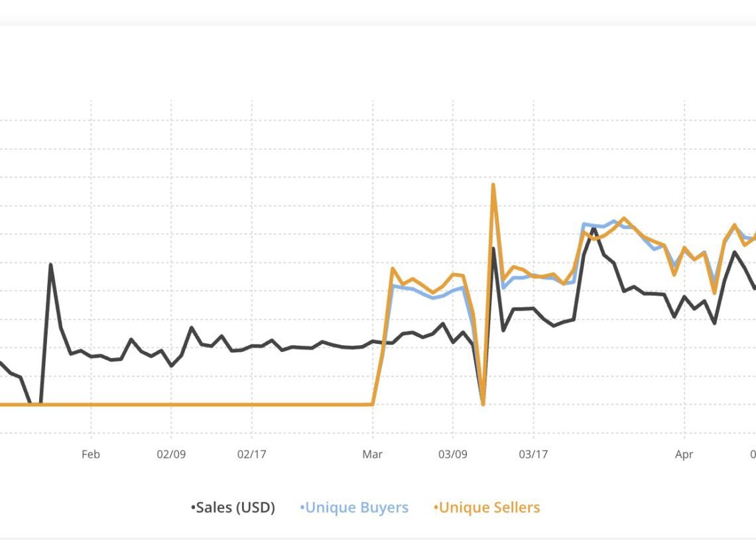Click the flat orange line above 02/17
The width and height of the screenshot is (756, 540).
[251, 404]
